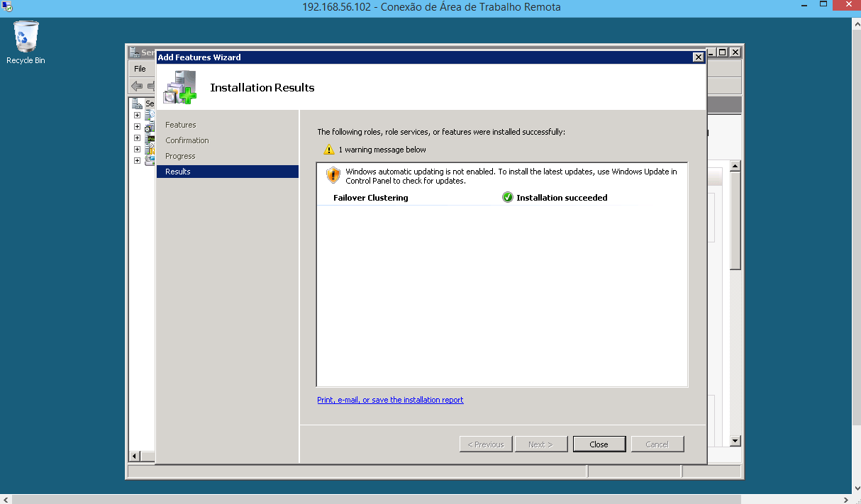Image resolution: width=861 pixels, height=504 pixels.
Task: Click the remote desktop icon in the RDP title bar
Action: point(6,6)
